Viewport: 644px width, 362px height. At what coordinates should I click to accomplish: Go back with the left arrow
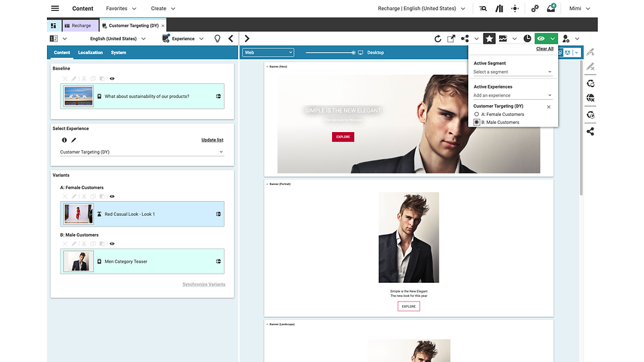(x=231, y=39)
